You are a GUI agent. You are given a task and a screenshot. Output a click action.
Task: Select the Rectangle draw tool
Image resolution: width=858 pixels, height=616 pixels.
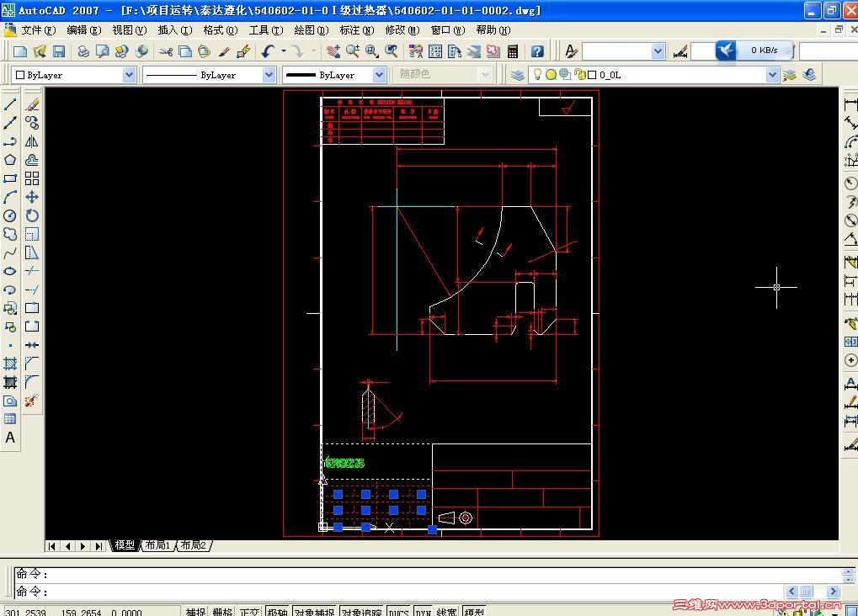(x=10, y=178)
